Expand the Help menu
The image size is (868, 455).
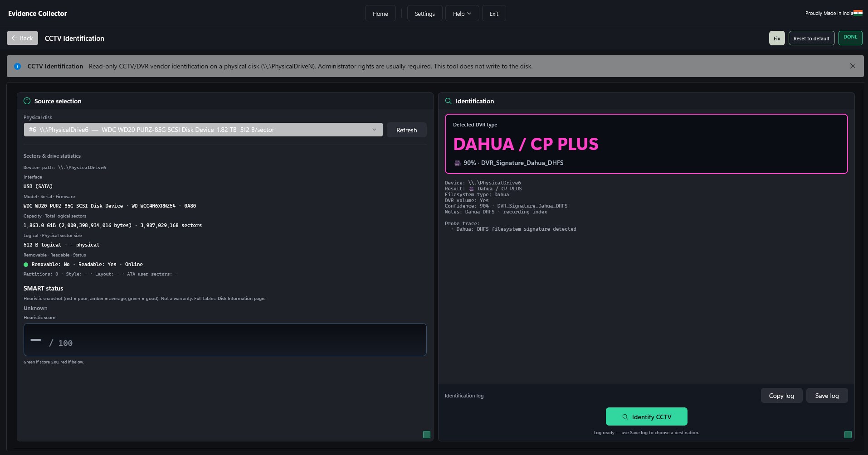click(x=462, y=14)
